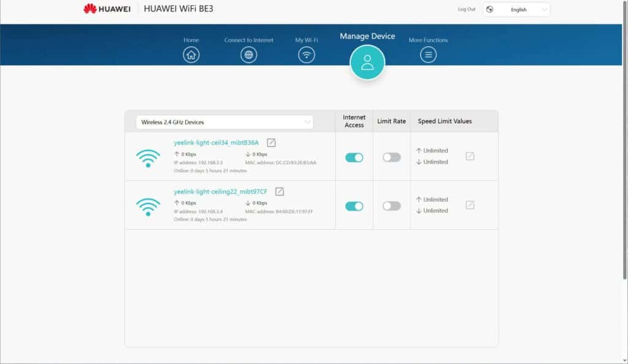This screenshot has height=364, width=628.
Task: Click IP address 192.168.3.4 text
Action: click(198, 211)
